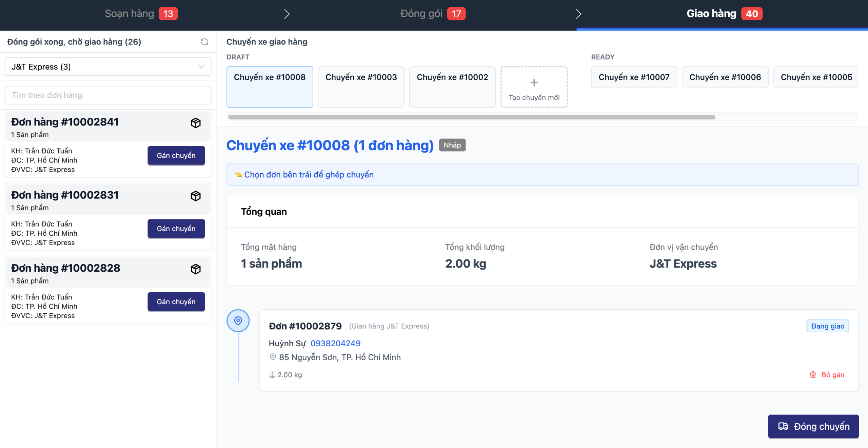868x448 pixels.
Task: Click the refresh icon beside packed orders header
Action: (x=204, y=42)
